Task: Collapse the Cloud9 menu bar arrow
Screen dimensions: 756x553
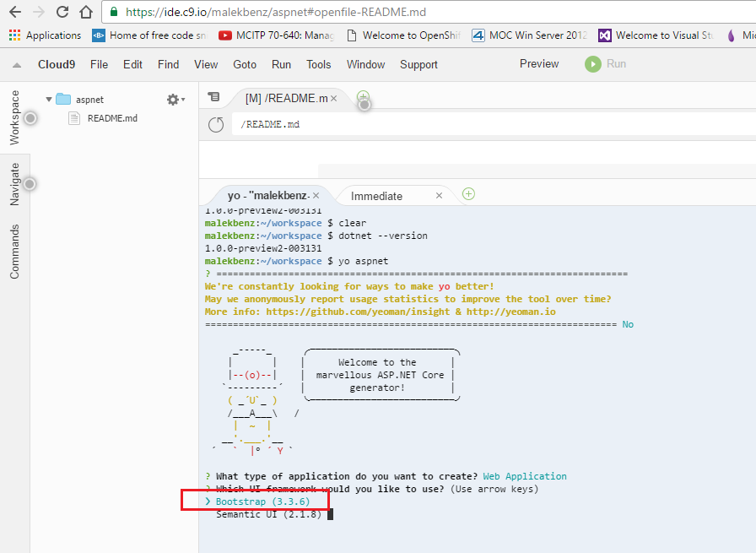Action: [17, 65]
